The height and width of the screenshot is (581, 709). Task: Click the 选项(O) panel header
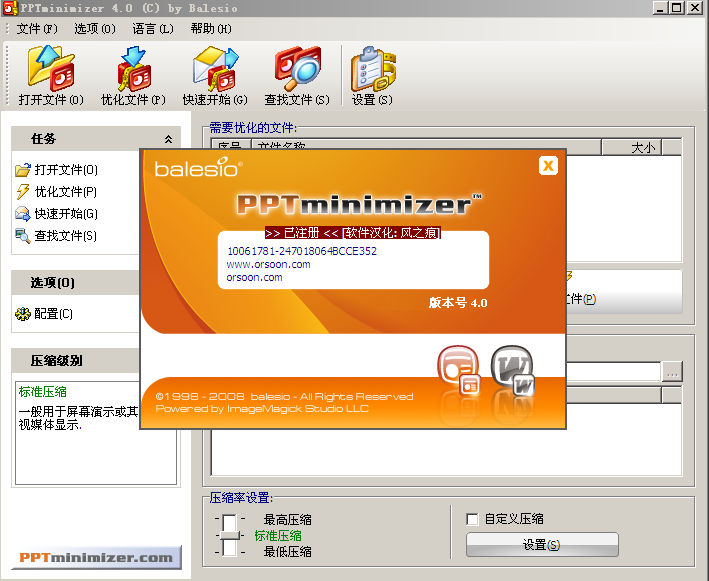75,283
